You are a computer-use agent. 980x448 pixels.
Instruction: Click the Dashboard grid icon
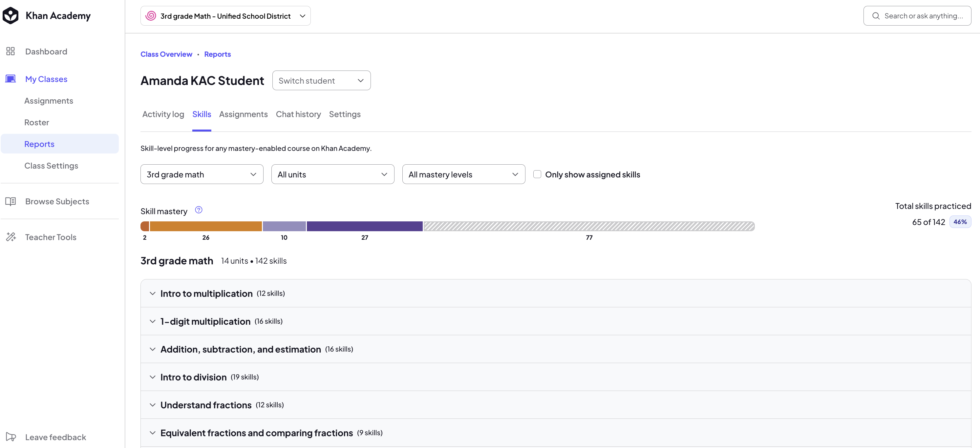point(10,51)
